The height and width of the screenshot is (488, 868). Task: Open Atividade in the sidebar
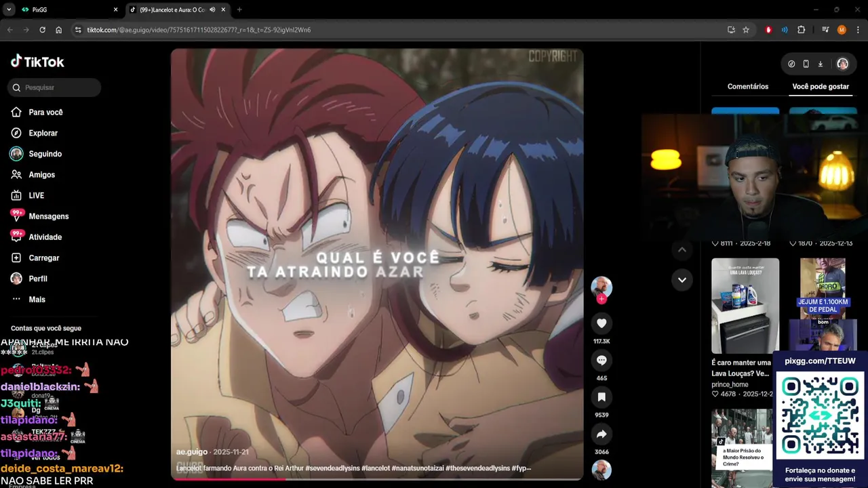45,237
